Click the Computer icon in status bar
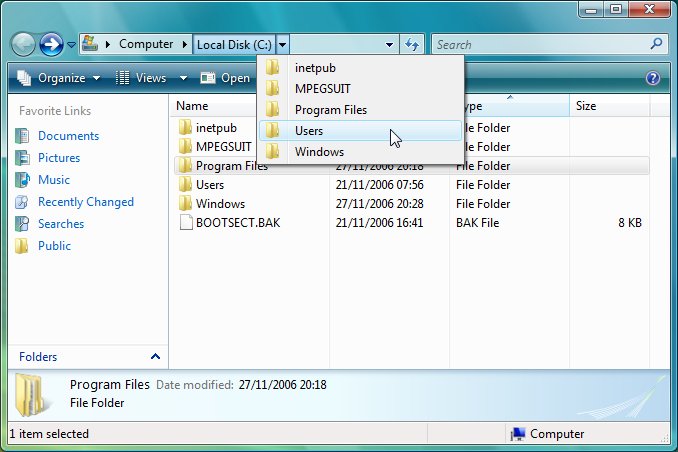 (518, 434)
